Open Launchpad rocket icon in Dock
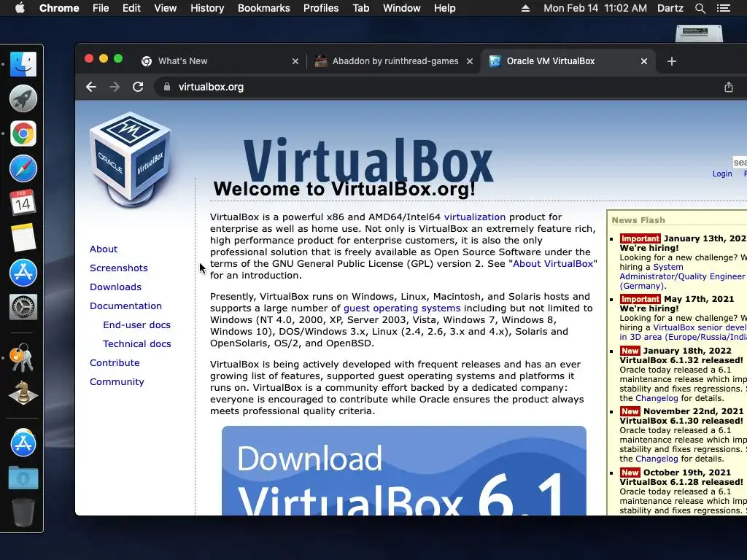This screenshot has height=560, width=747. point(23,98)
